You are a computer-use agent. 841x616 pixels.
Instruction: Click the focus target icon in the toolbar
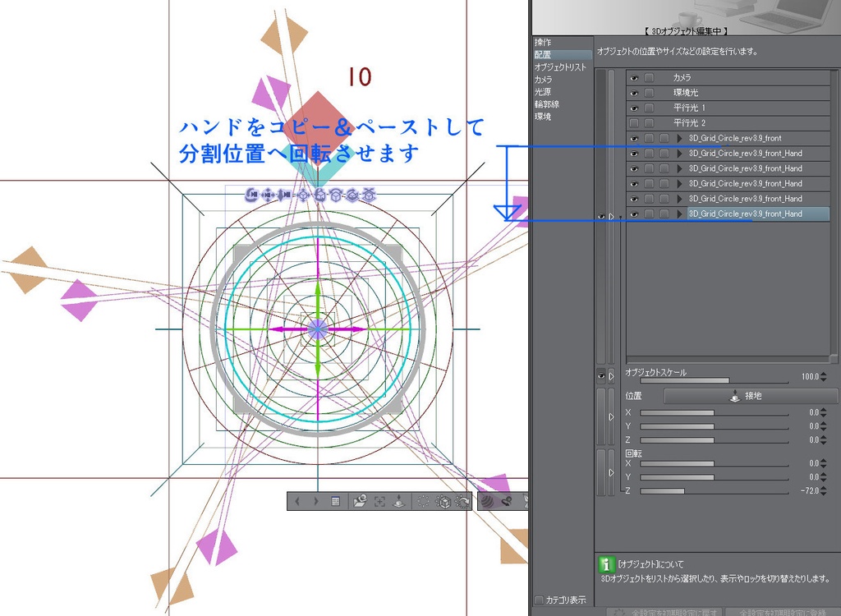[380, 501]
